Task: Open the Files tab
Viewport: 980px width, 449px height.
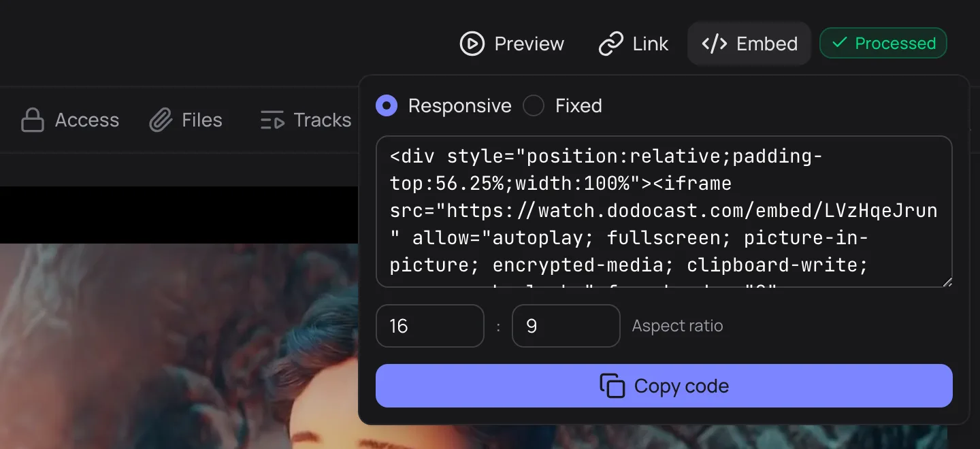Action: coord(186,120)
